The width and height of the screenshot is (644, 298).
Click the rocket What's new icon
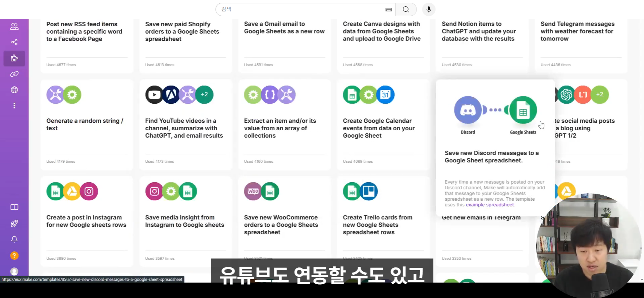tap(14, 223)
